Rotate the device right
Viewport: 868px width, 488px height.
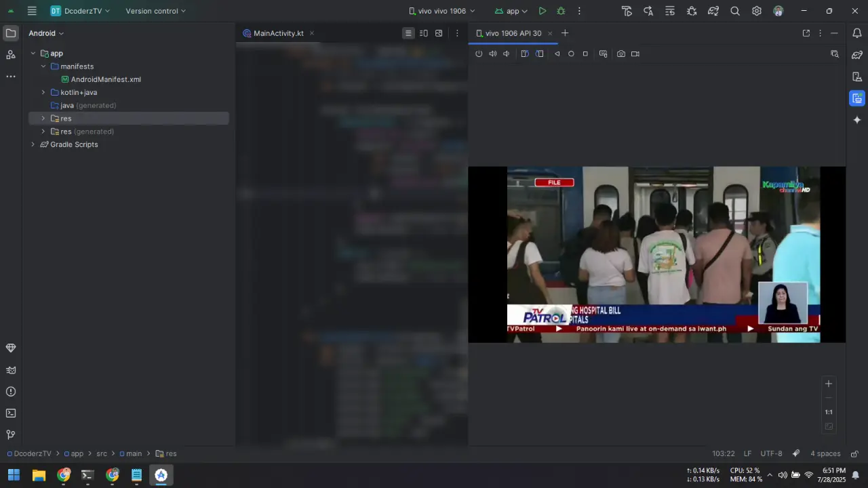point(540,54)
